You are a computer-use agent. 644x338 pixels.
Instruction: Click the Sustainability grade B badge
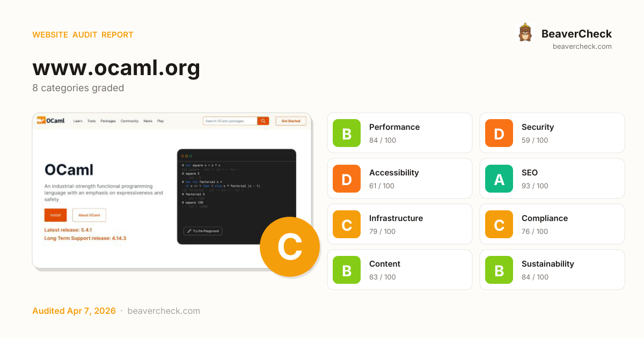[x=499, y=270]
